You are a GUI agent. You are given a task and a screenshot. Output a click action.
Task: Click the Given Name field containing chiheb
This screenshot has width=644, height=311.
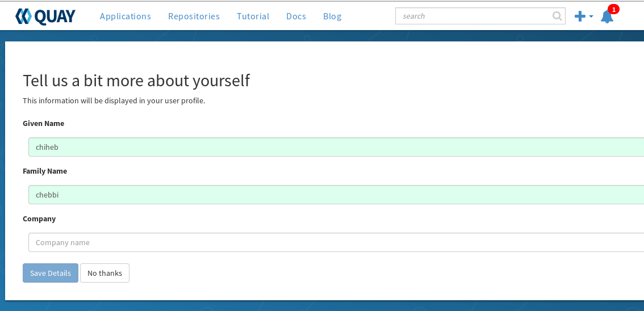[336, 147]
